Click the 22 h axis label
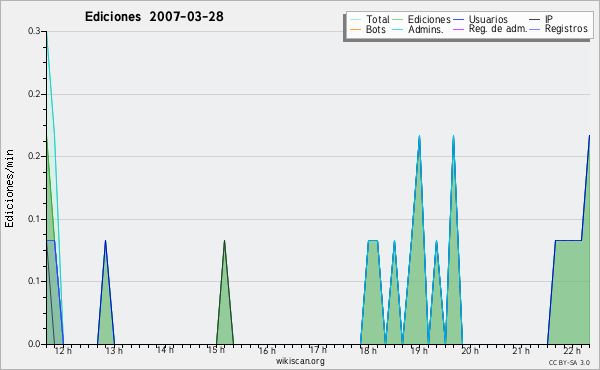Viewport: 600px width, 370px height. click(x=572, y=350)
